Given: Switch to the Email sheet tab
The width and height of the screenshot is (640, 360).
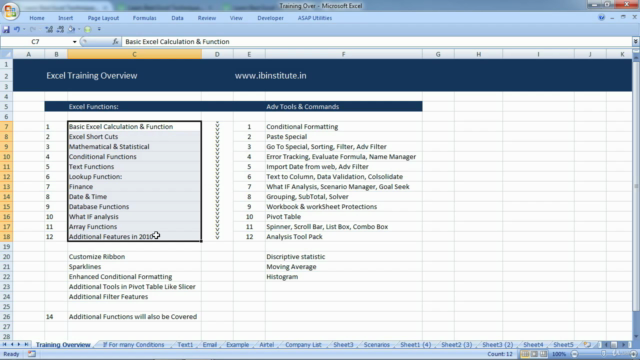Looking at the screenshot, I should 210,344.
